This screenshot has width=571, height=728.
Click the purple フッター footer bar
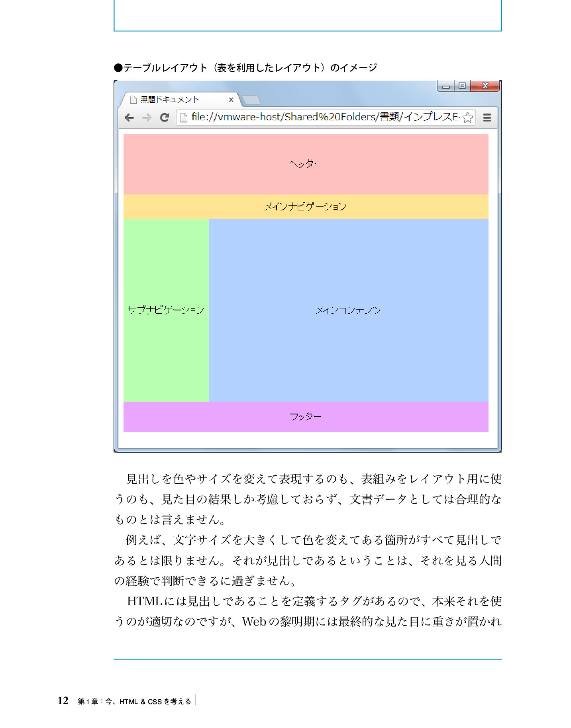point(306,416)
